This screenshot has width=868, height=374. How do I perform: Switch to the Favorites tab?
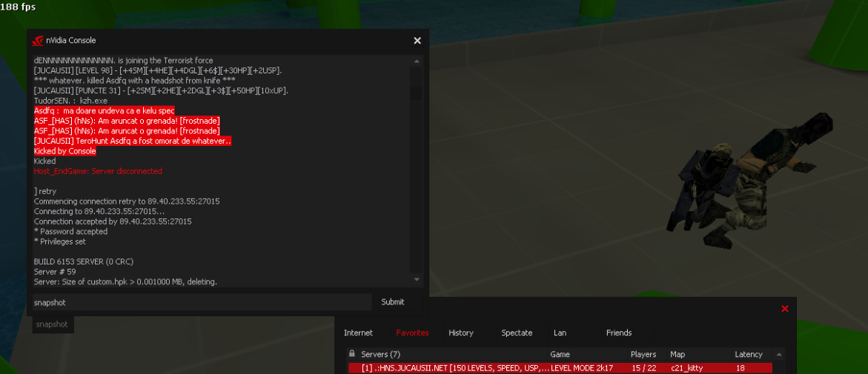pos(412,333)
